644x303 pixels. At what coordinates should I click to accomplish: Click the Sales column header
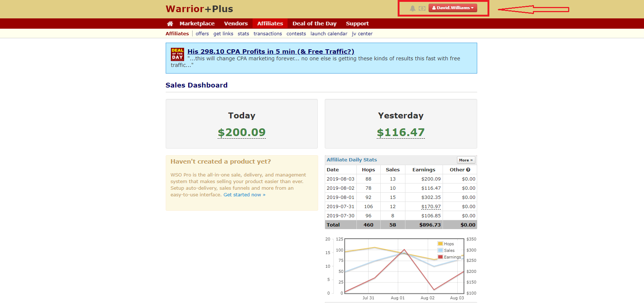393,170
